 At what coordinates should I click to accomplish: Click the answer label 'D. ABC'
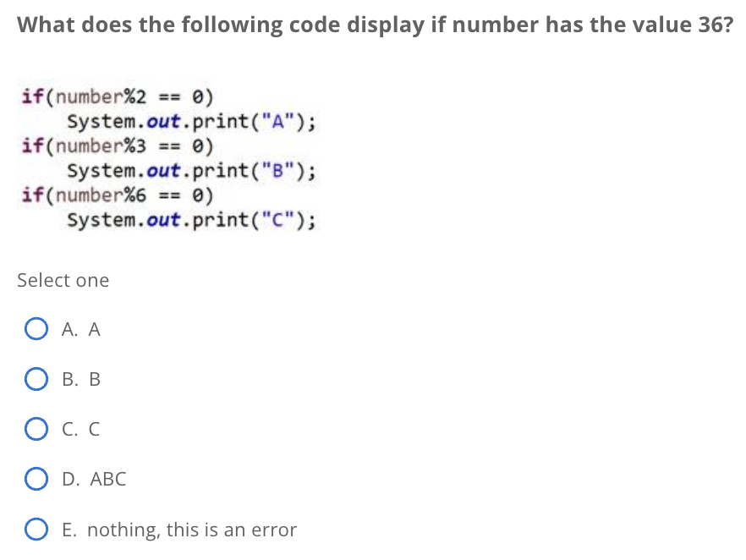(94, 479)
